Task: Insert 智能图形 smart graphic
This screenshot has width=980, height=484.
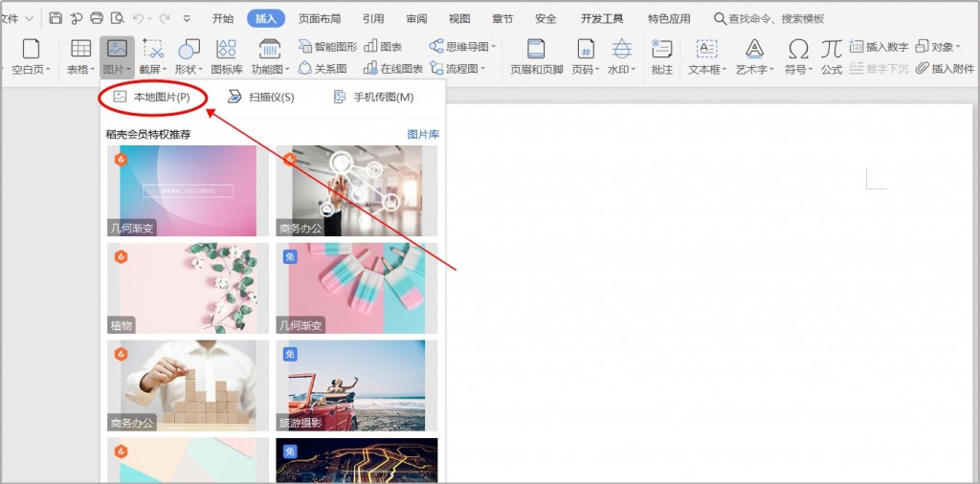Action: 327,46
